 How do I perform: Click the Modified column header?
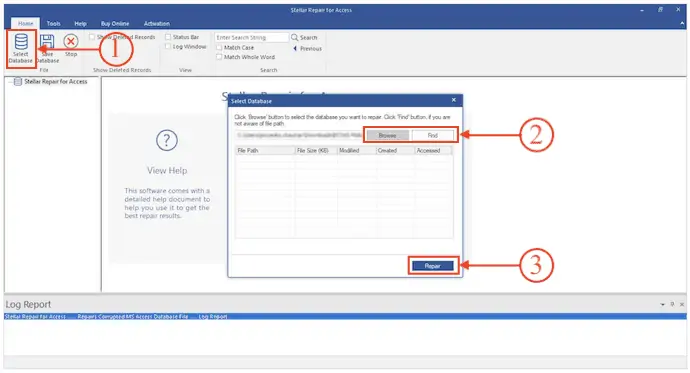[x=356, y=150]
